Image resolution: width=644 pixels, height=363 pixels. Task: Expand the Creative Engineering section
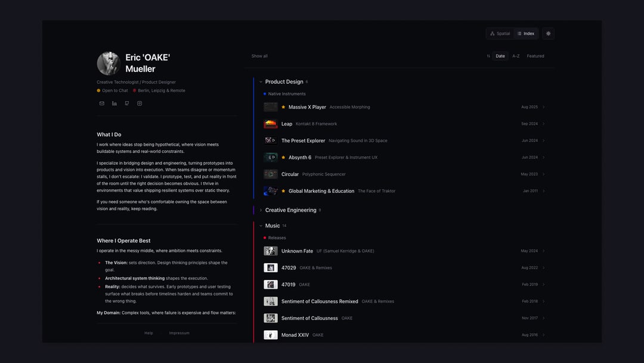[x=261, y=210]
